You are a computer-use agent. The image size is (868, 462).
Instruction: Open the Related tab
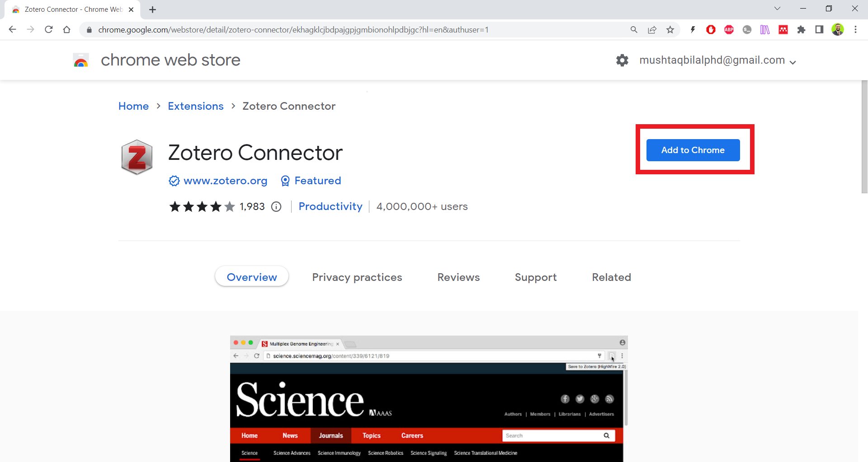tap(611, 277)
